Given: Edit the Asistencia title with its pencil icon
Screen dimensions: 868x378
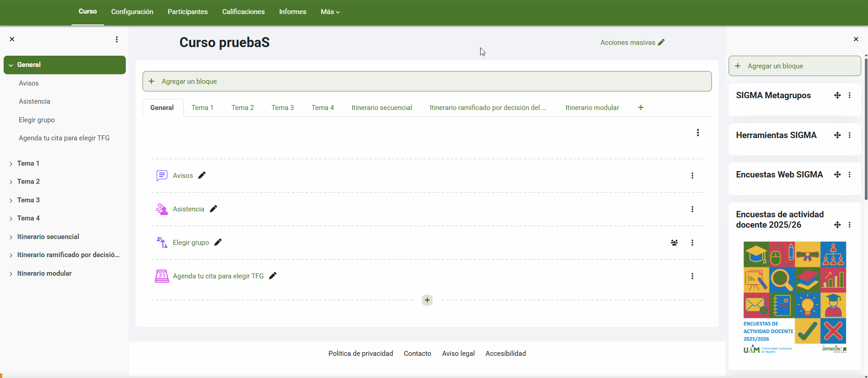Looking at the screenshot, I should [x=214, y=209].
